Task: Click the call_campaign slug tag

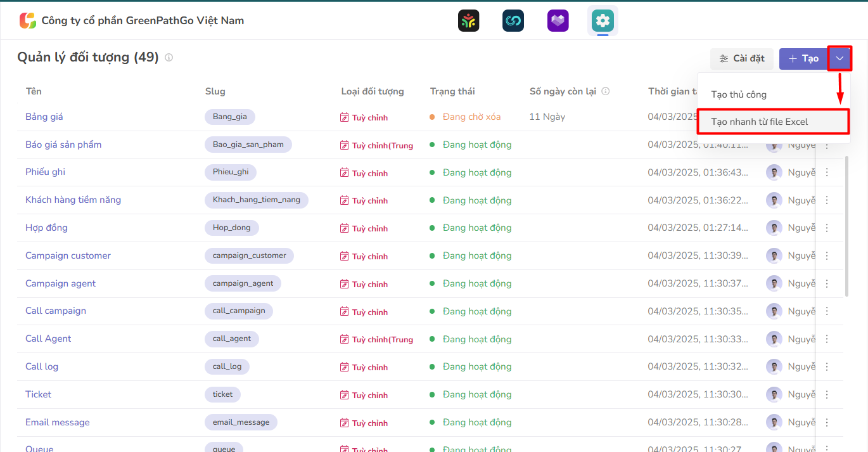Action: click(239, 311)
